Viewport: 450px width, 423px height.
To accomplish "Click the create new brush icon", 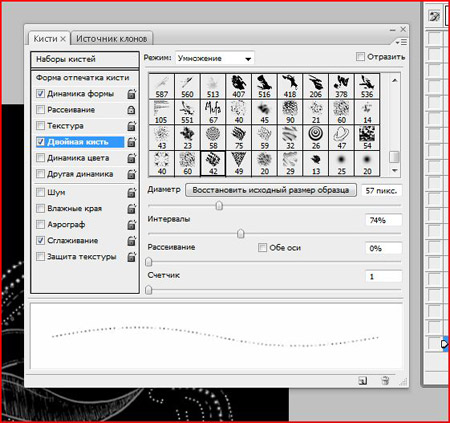I will [363, 380].
